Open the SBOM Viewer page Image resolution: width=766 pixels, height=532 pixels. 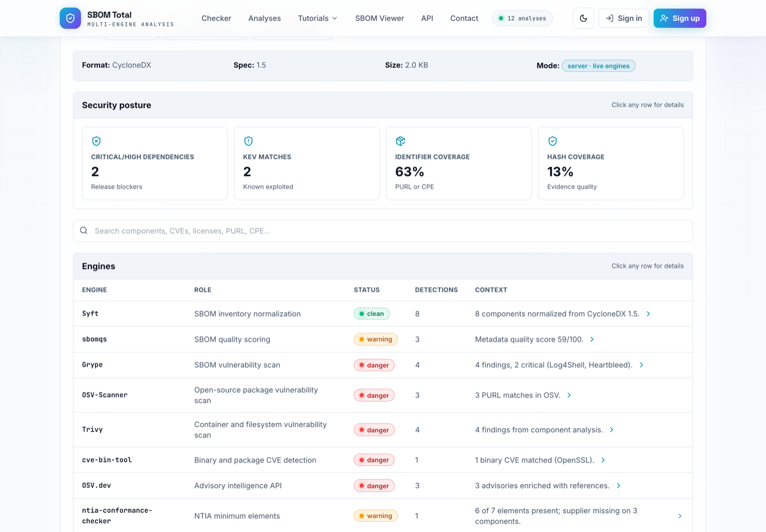pyautogui.click(x=379, y=18)
